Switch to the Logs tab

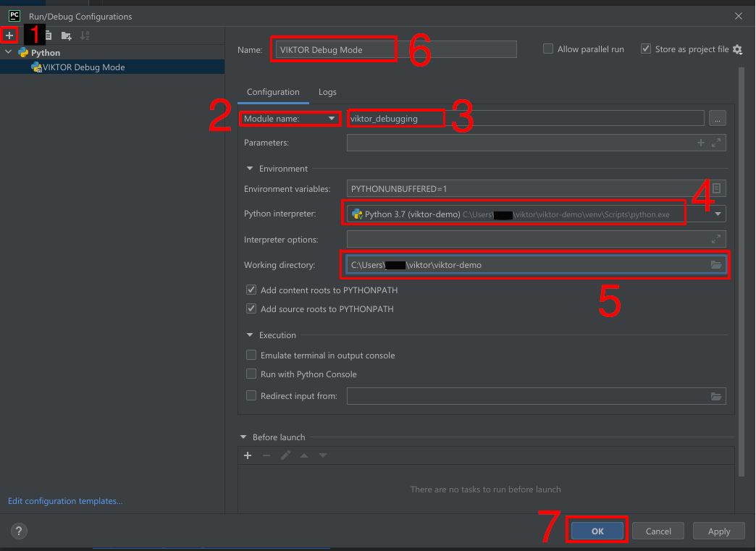(x=327, y=92)
